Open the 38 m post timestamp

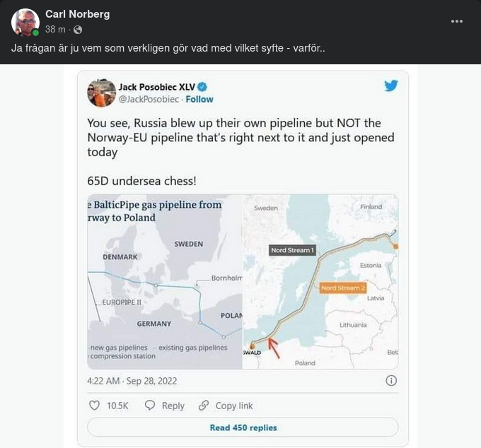tap(56, 30)
